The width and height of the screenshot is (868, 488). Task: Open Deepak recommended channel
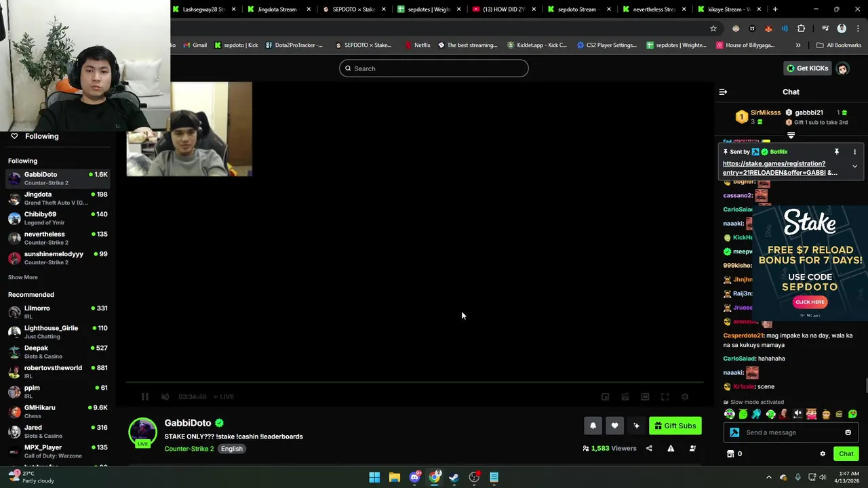58,352
